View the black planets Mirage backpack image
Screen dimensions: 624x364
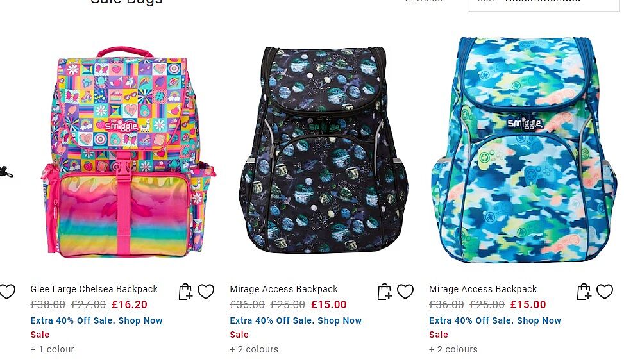tap(323, 150)
